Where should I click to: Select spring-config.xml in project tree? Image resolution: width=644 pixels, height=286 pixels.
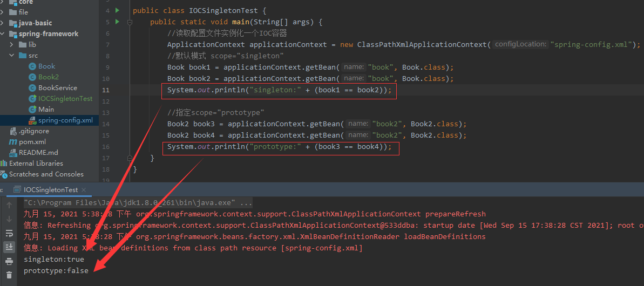65,120
